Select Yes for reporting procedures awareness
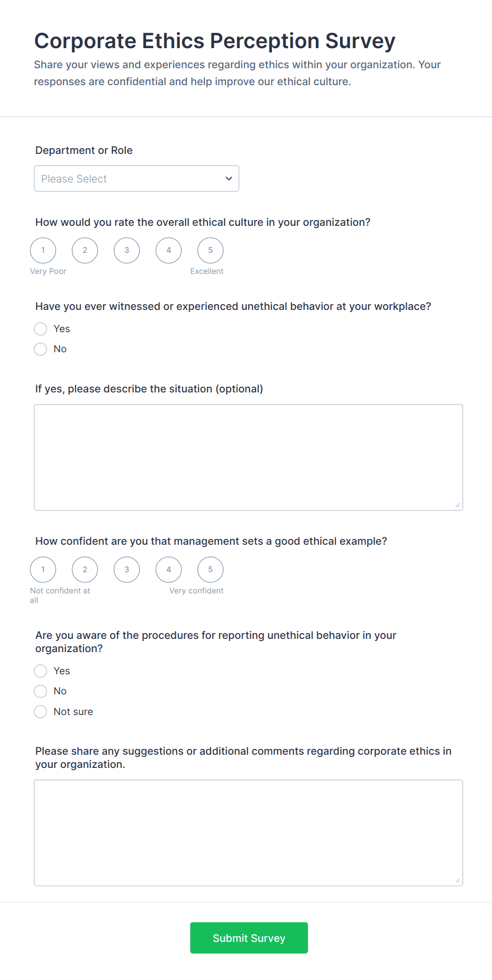The image size is (492, 980). (x=41, y=671)
